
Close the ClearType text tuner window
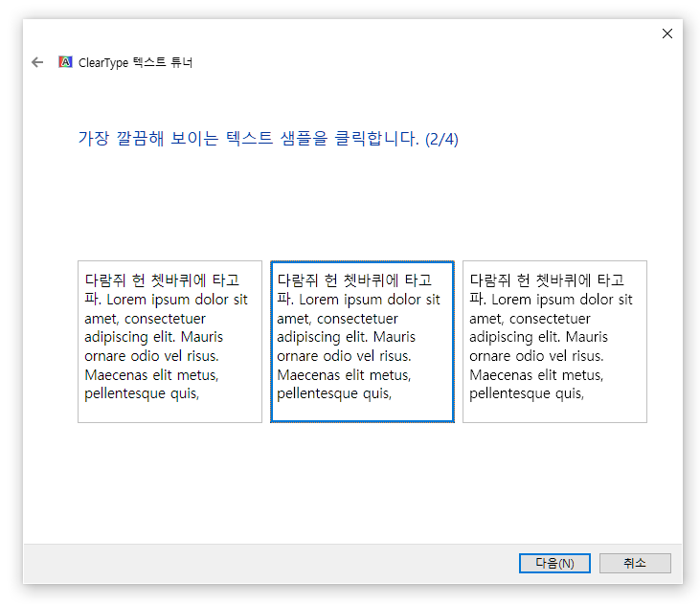[667, 34]
